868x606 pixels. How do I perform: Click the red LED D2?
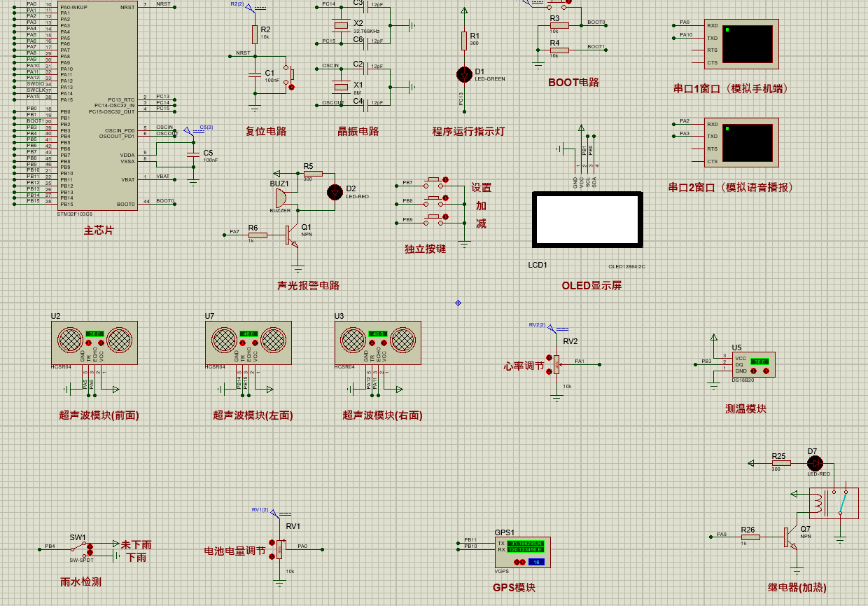coord(335,192)
